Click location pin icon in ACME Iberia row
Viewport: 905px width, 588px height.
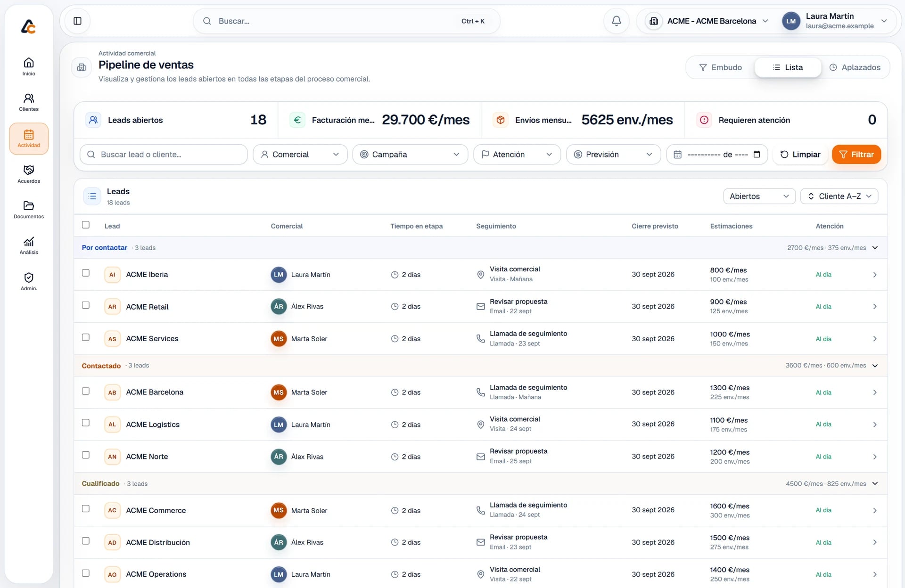[480, 274]
